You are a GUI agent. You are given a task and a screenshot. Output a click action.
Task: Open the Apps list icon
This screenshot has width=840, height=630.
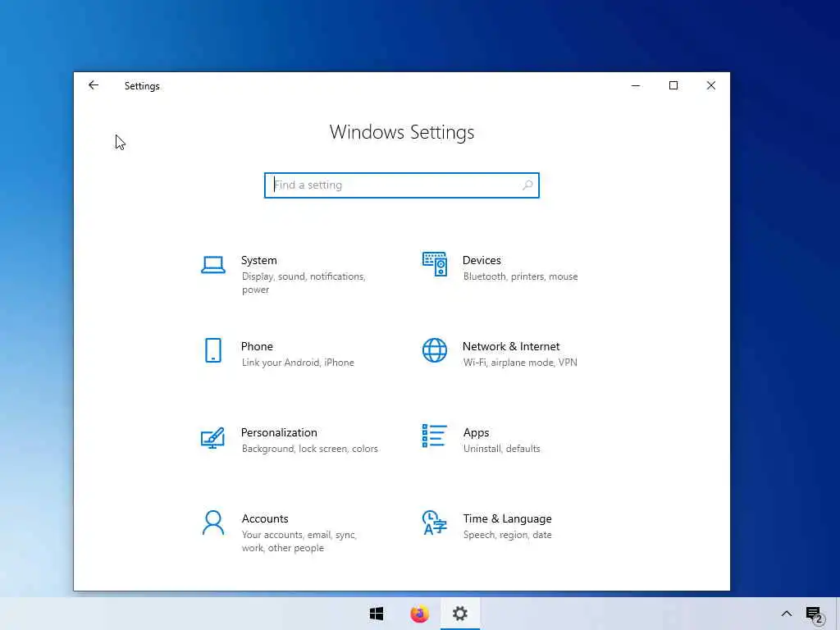tap(435, 436)
